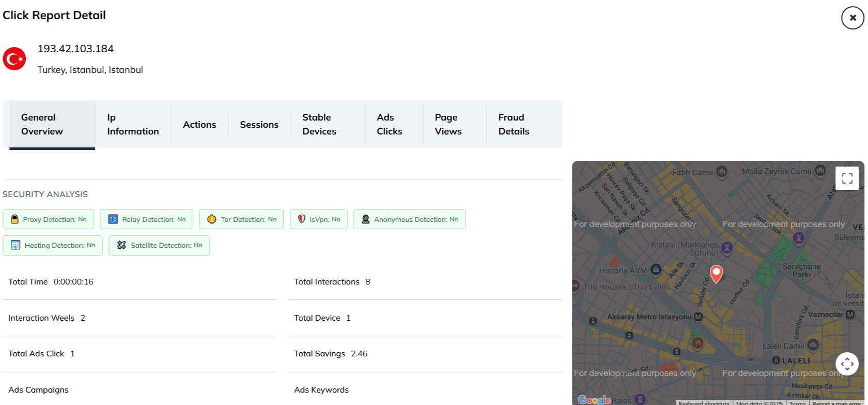The image size is (868, 405).
Task: Open the Fraud Details tab
Action: (521, 124)
